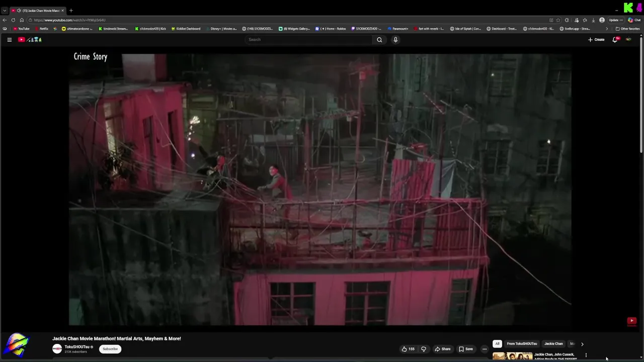This screenshot has width=644, height=362.
Task: Click the YouTube search magnifier button
Action: tap(379, 40)
